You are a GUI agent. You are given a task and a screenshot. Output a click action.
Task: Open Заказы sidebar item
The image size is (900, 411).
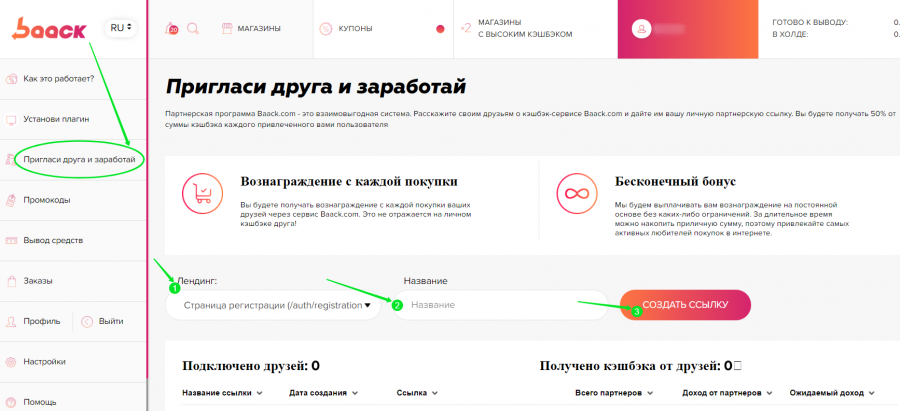[x=38, y=281]
